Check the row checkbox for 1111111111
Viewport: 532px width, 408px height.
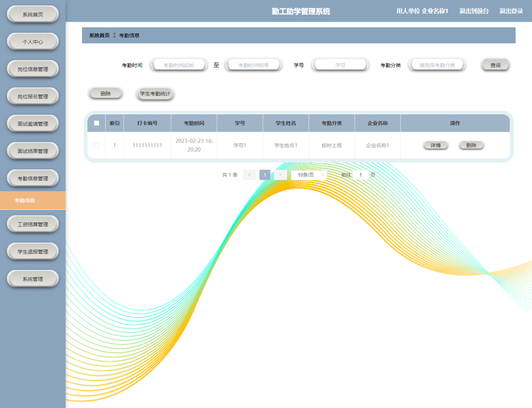pyautogui.click(x=97, y=145)
